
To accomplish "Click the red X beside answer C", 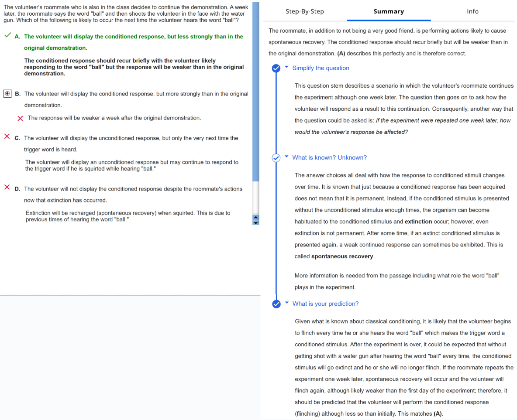I will pos(7,137).
